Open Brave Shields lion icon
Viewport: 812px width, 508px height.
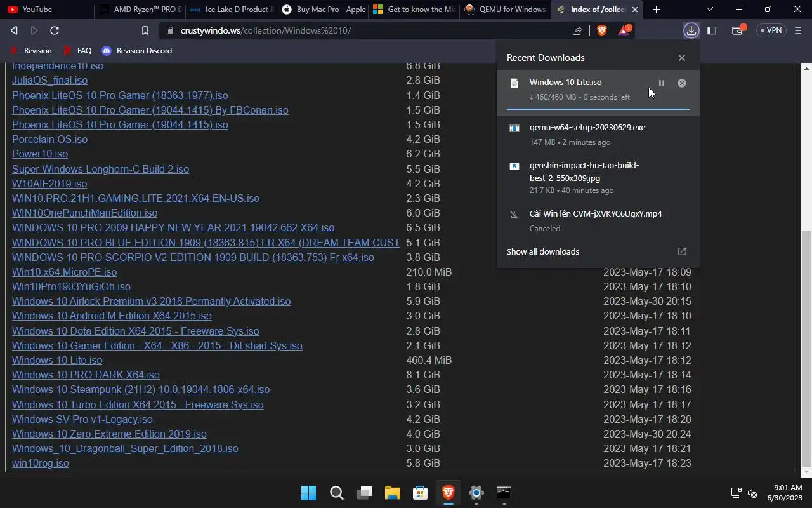(x=601, y=30)
